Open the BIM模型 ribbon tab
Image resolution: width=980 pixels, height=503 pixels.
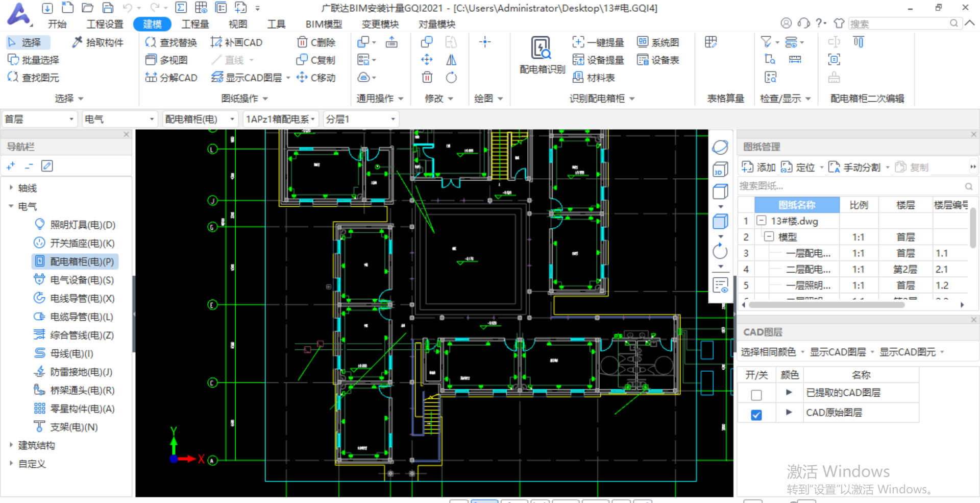324,24
